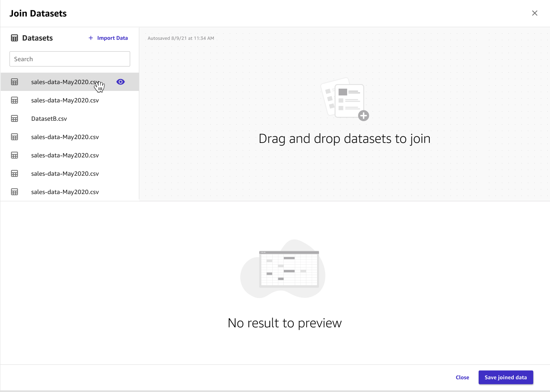Toggle the eye preview icon on highlighted dataset
The height and width of the screenshot is (392, 550).
point(120,82)
